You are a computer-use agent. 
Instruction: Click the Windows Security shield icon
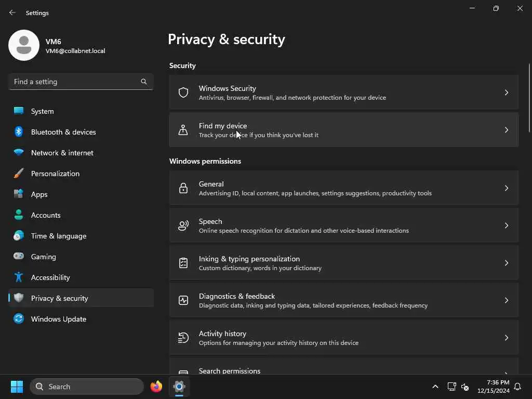pyautogui.click(x=183, y=92)
